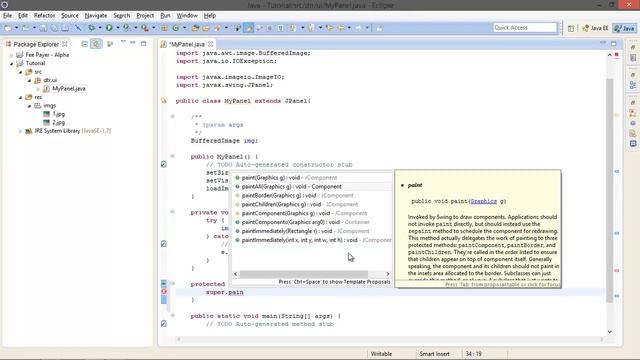Image resolution: width=640 pixels, height=360 pixels.
Task: Open the Package Explorer View Menu triangle
Action: click(123, 42)
